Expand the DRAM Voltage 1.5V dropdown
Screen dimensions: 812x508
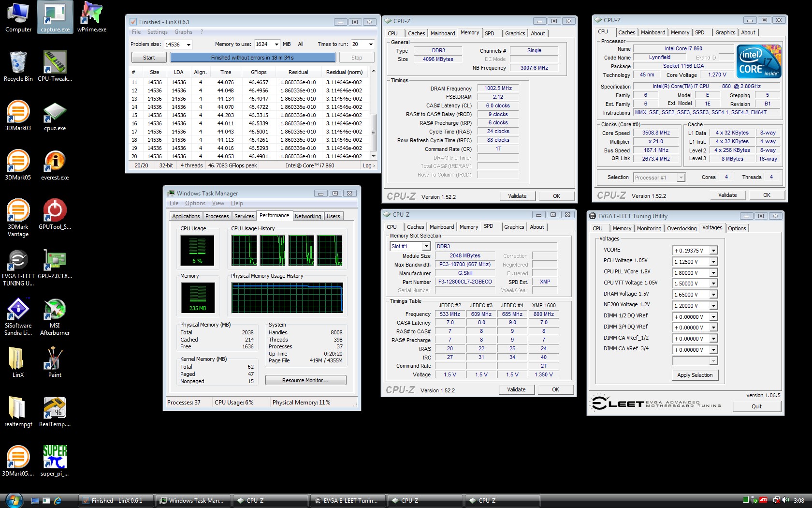point(713,295)
